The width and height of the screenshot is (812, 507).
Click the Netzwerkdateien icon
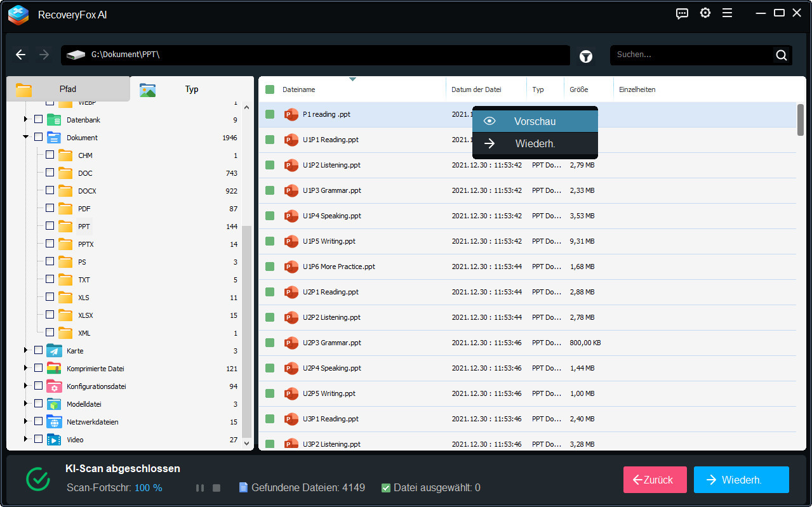point(54,422)
